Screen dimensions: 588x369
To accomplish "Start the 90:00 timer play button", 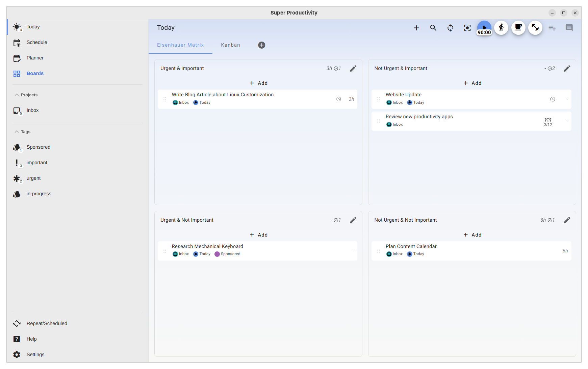I will coord(484,28).
